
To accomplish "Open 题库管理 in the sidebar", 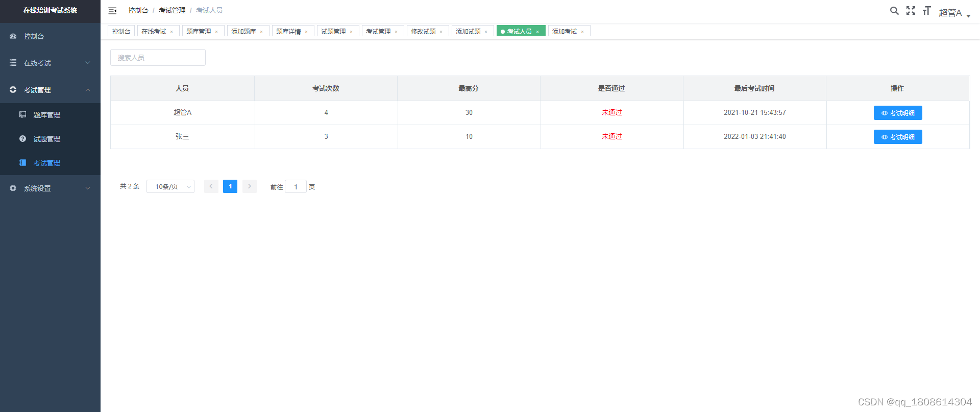I will pos(50,115).
